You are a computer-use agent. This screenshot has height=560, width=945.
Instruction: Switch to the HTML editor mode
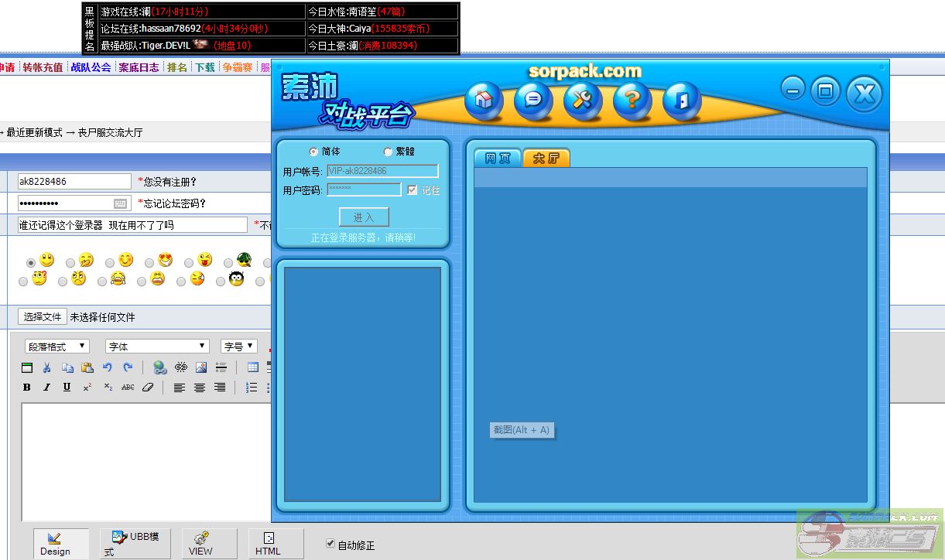pyautogui.click(x=268, y=544)
